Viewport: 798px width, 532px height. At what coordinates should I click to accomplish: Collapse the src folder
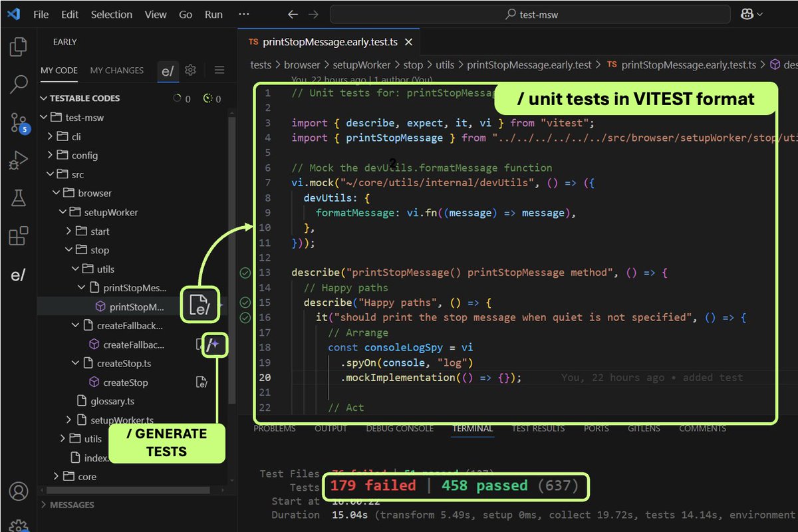pyautogui.click(x=51, y=174)
